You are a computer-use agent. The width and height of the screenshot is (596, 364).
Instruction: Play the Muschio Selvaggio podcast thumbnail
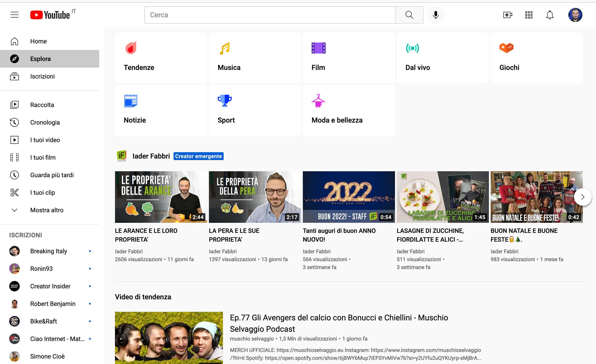169,338
